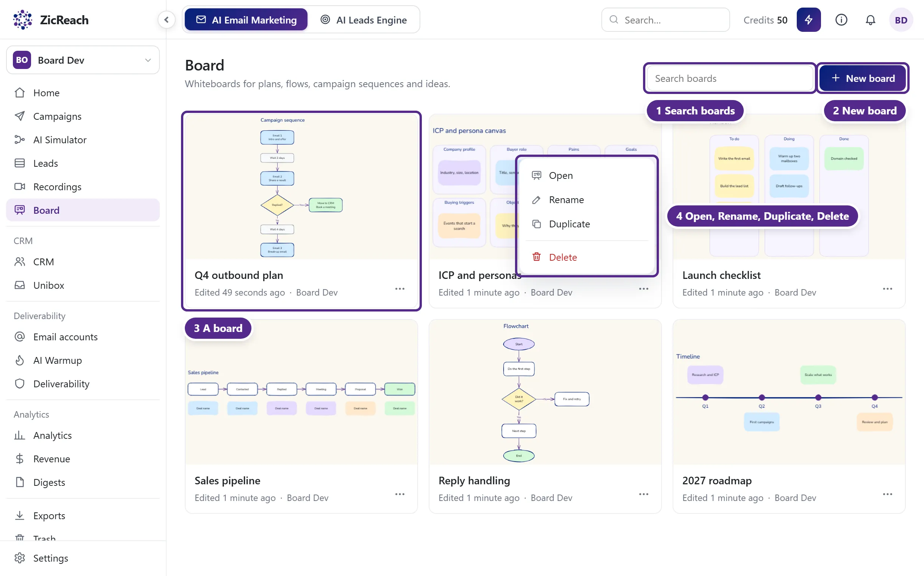Collapse the sidebar with the chevron button
Image resolution: width=924 pixels, height=576 pixels.
click(166, 20)
